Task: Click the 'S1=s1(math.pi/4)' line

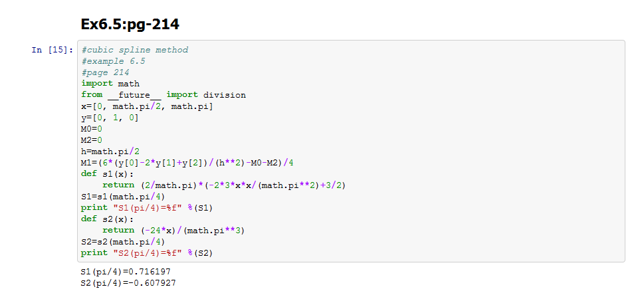Action: pos(124,197)
